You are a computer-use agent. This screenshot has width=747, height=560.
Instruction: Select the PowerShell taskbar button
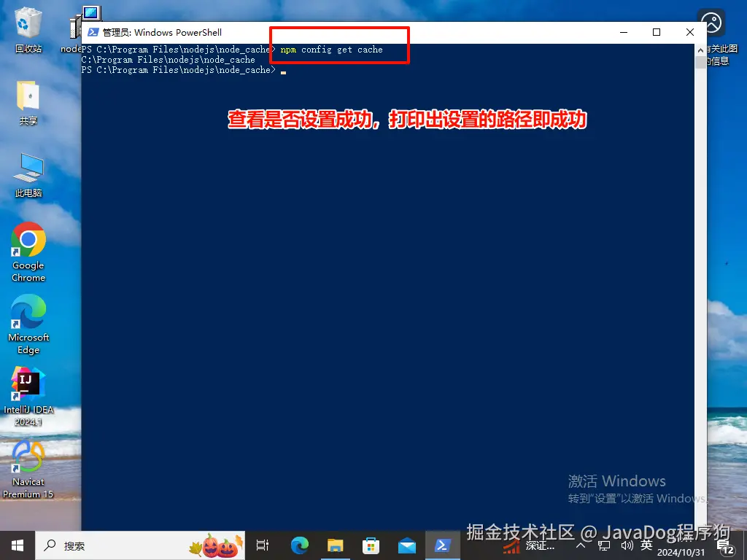(443, 545)
